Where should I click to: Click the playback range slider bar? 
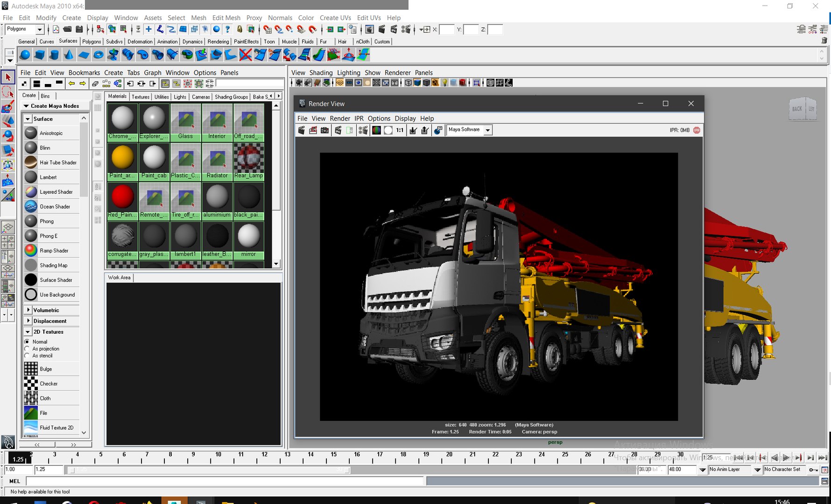209,470
